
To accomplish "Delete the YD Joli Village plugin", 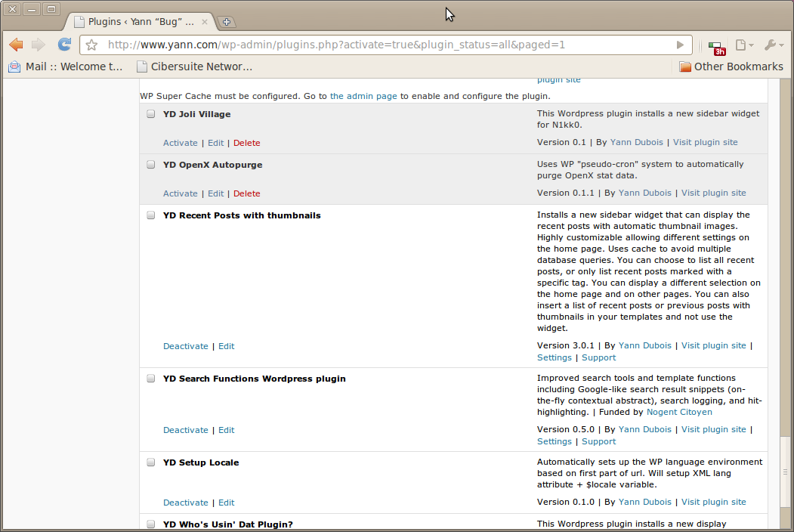I will coord(246,143).
